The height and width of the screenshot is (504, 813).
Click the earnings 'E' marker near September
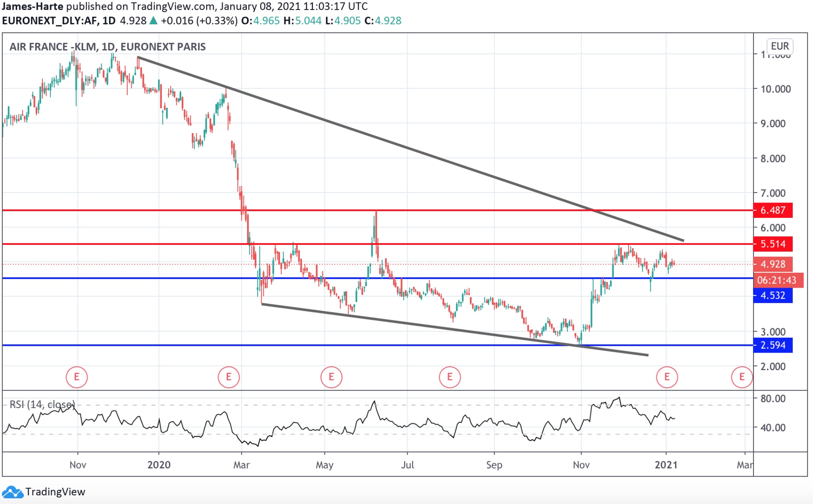pos(450,377)
